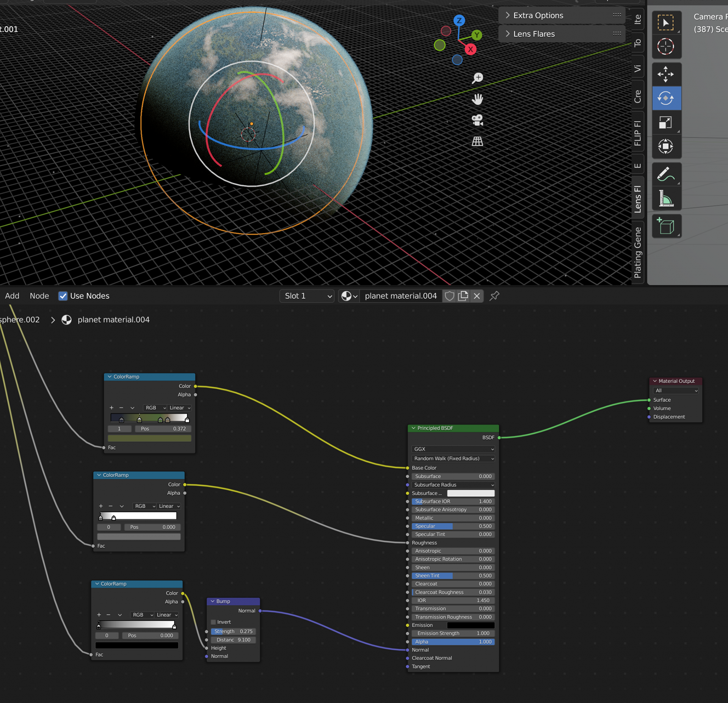This screenshot has height=703, width=728.
Task: Open the Add menu
Action: tap(12, 296)
